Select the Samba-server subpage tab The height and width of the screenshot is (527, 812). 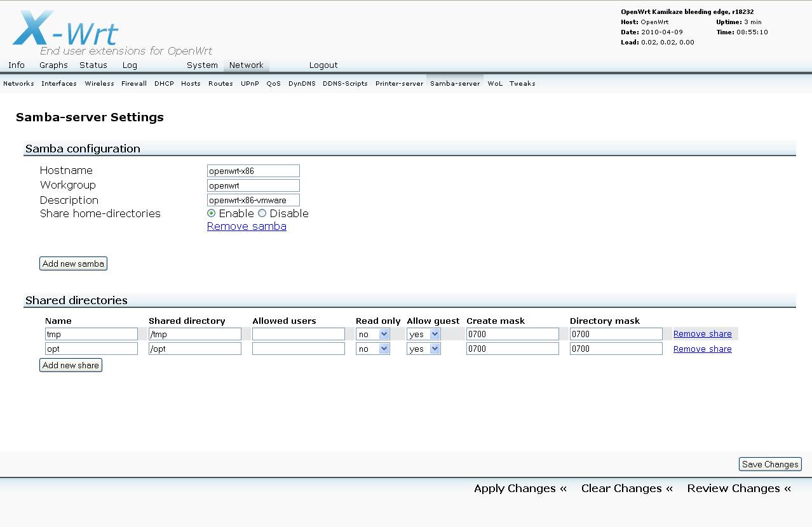[455, 83]
